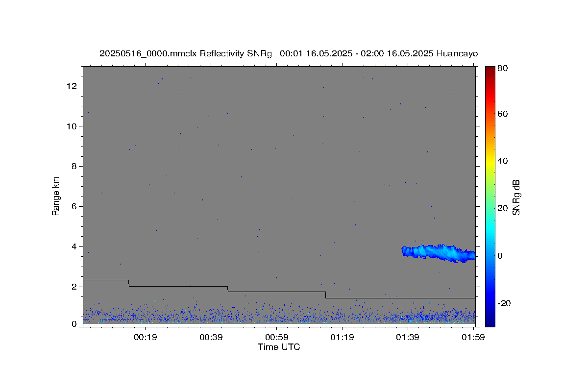
Task: Click the 'Range km' y-axis label
Action: 56,196
